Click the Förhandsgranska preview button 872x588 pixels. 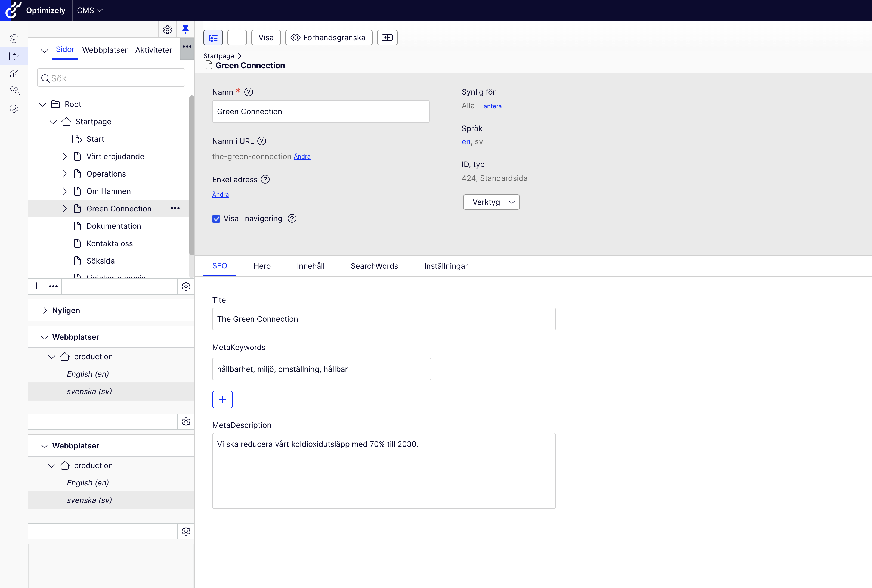329,38
